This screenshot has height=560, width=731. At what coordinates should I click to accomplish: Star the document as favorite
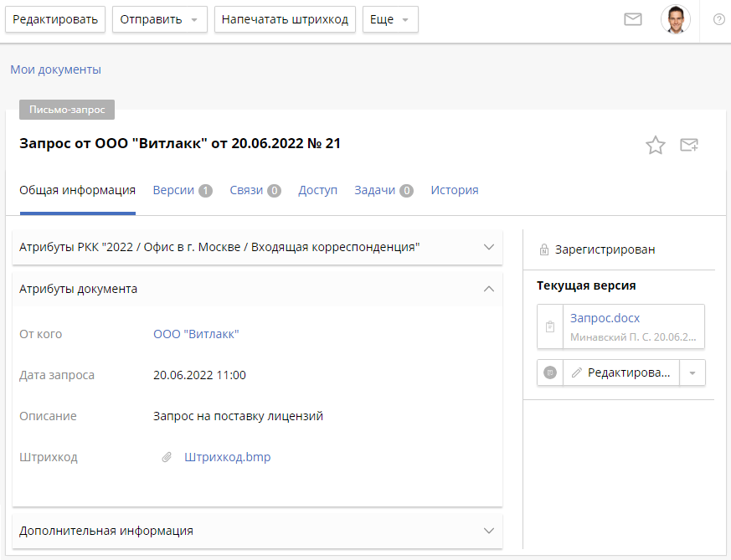[x=655, y=145]
